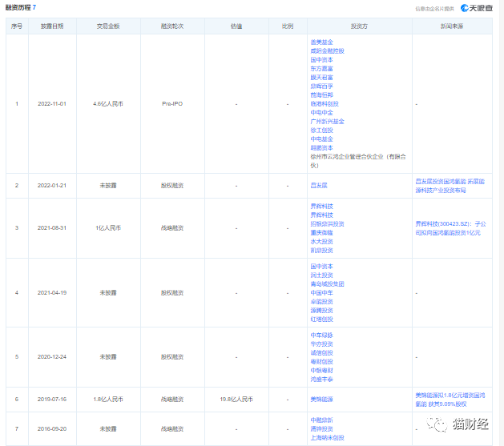Open investor link 中融鼎新
Screen dimensions: 504x446
pyautogui.click(x=321, y=420)
